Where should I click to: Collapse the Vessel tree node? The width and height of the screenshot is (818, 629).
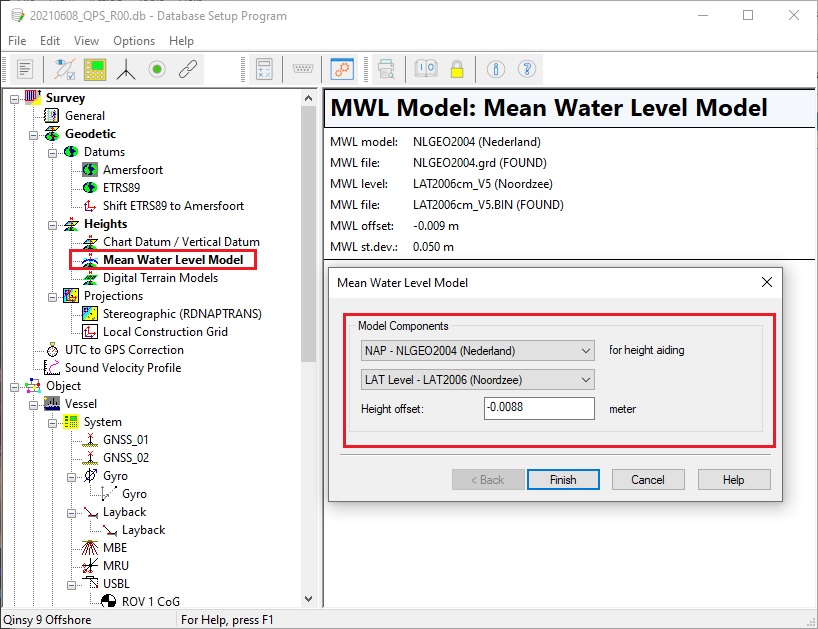[x=33, y=403]
